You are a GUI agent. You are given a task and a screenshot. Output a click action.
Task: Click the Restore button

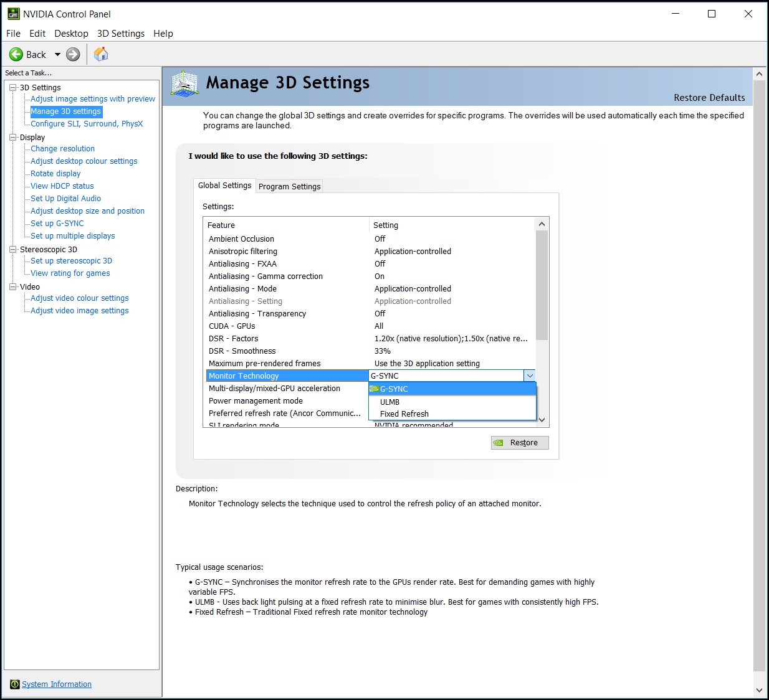520,443
